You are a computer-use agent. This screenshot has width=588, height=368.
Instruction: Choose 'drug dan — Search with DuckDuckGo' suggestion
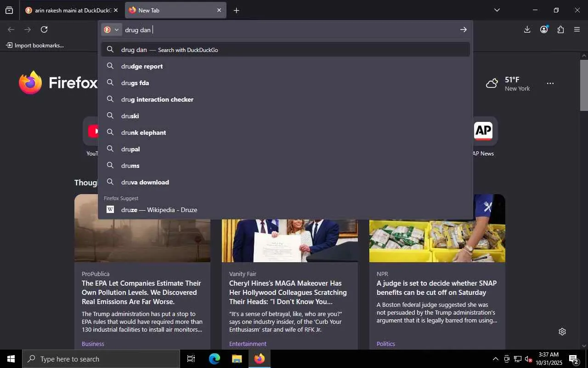tap(286, 50)
